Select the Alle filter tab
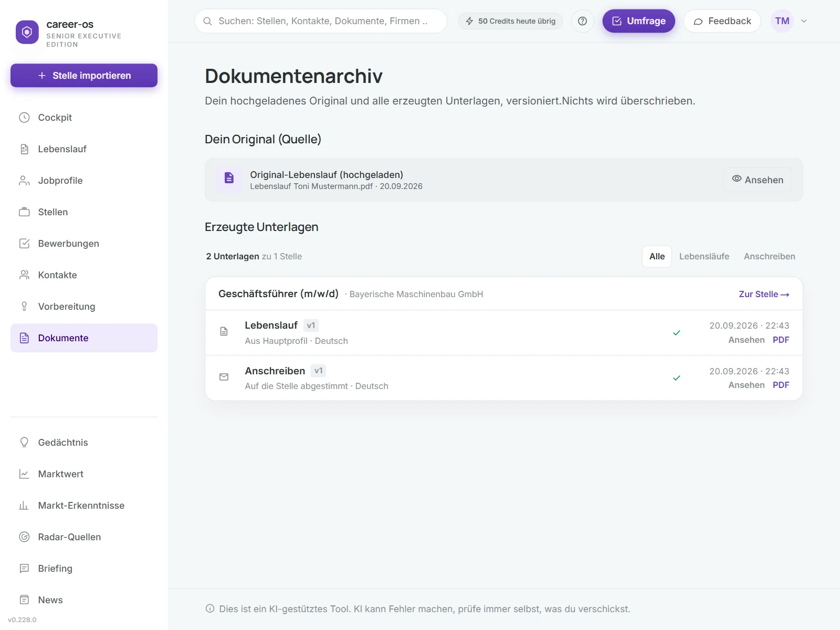 (x=657, y=256)
